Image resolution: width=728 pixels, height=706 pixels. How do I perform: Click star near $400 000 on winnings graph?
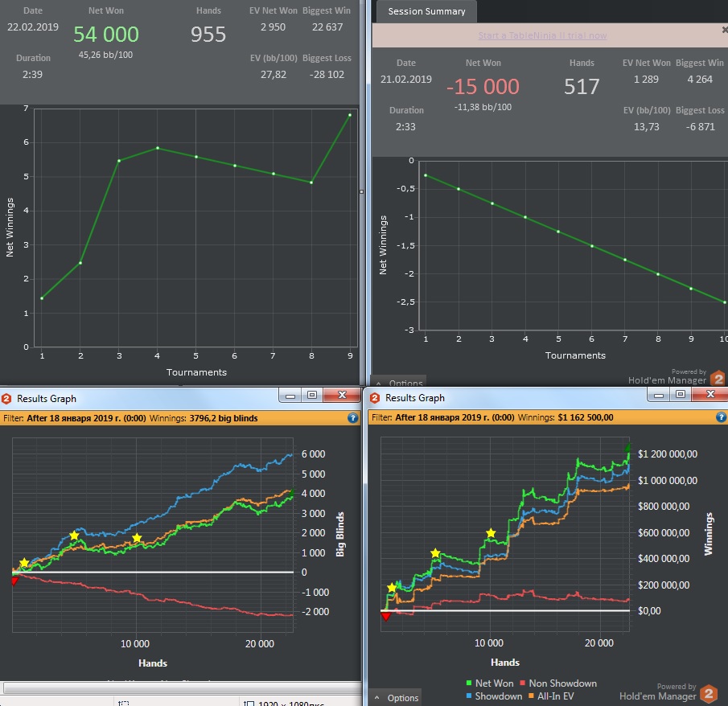coord(435,553)
